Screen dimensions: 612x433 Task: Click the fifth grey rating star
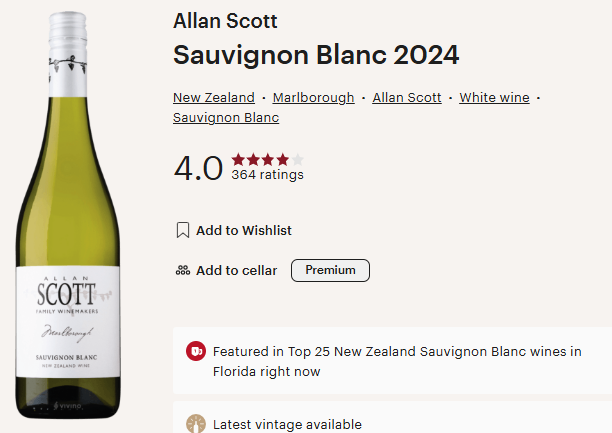(297, 159)
